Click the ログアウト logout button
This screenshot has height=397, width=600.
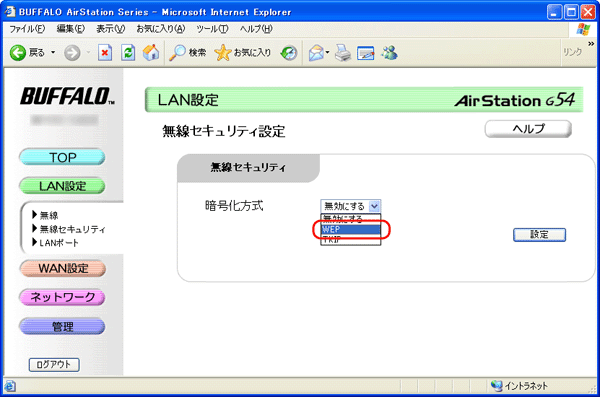click(54, 364)
